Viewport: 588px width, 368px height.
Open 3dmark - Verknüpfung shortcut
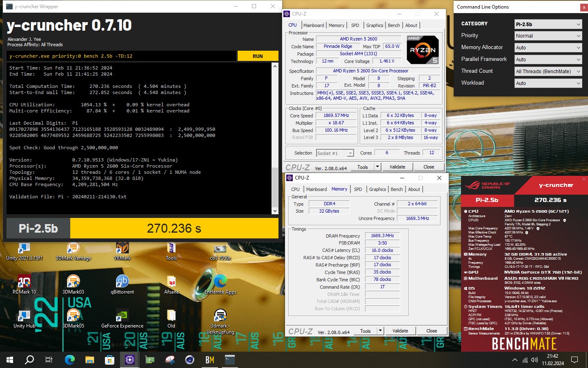click(220, 321)
